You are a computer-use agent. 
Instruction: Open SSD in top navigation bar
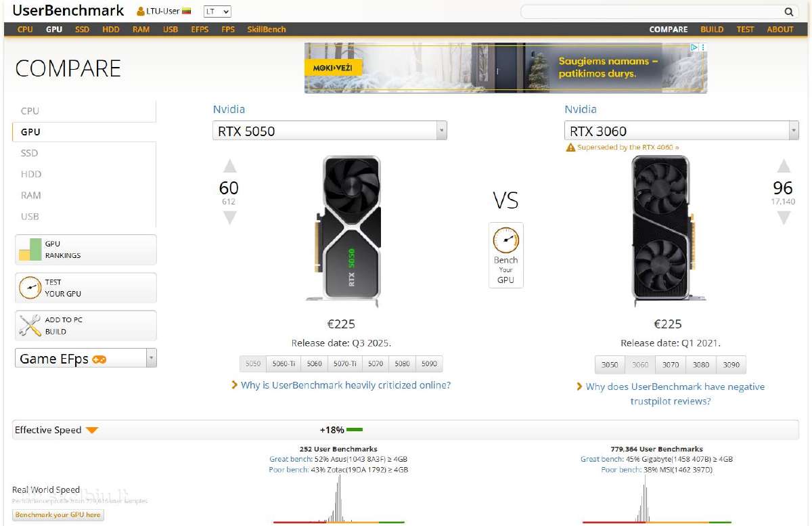[x=82, y=29]
